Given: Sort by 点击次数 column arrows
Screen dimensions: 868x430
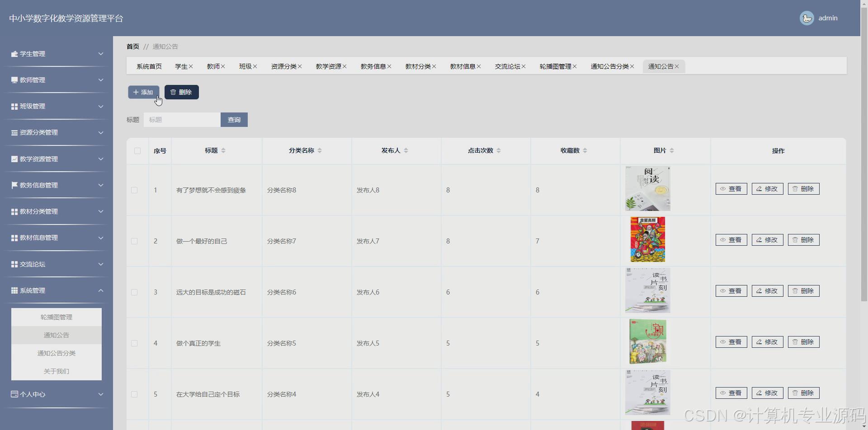Looking at the screenshot, I should point(499,150).
